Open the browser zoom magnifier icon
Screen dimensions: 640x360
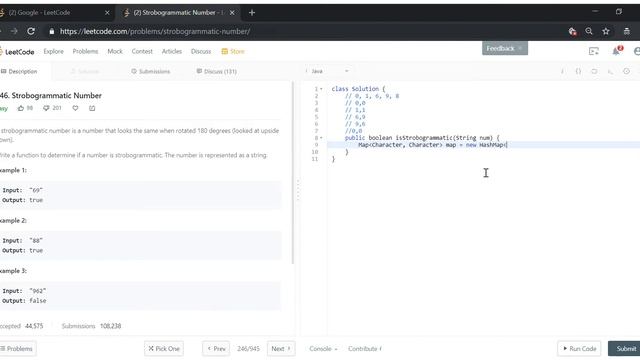click(x=589, y=31)
